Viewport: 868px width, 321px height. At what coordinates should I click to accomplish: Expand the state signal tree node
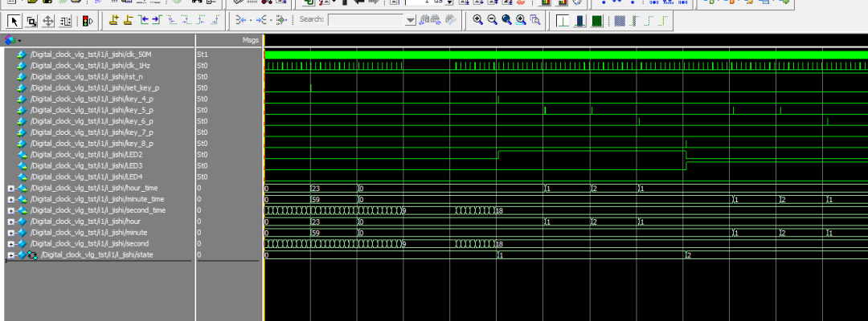coord(10,255)
